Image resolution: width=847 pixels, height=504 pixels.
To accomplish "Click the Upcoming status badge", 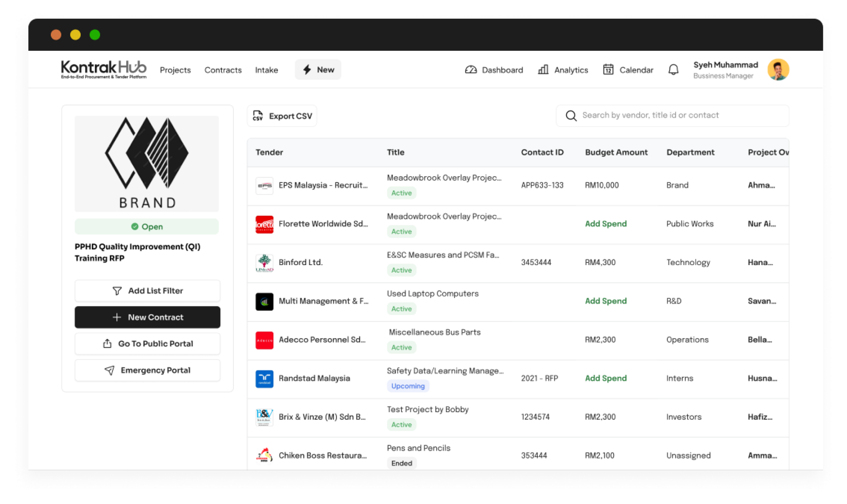I will pyautogui.click(x=408, y=386).
